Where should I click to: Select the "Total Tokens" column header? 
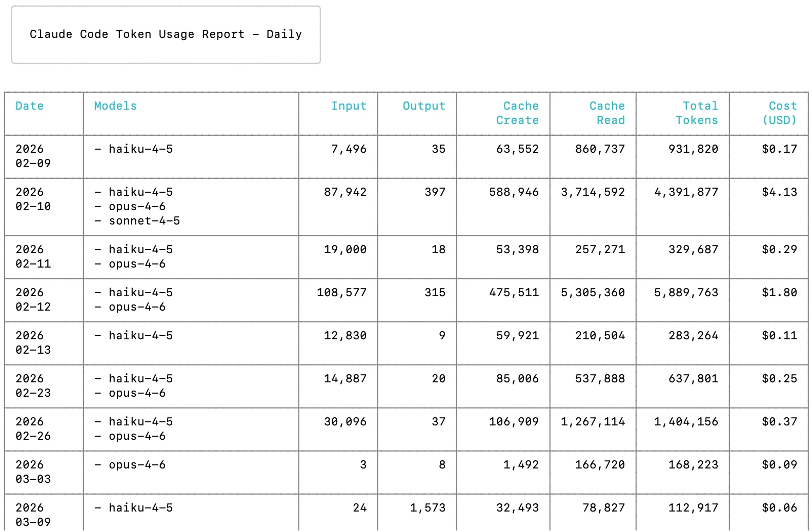(x=697, y=113)
